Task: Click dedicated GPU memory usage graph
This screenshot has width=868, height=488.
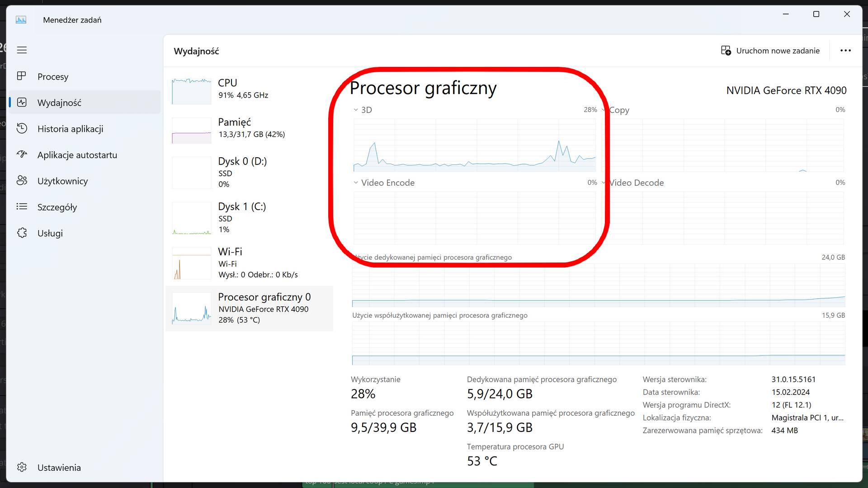Action: coord(599,286)
